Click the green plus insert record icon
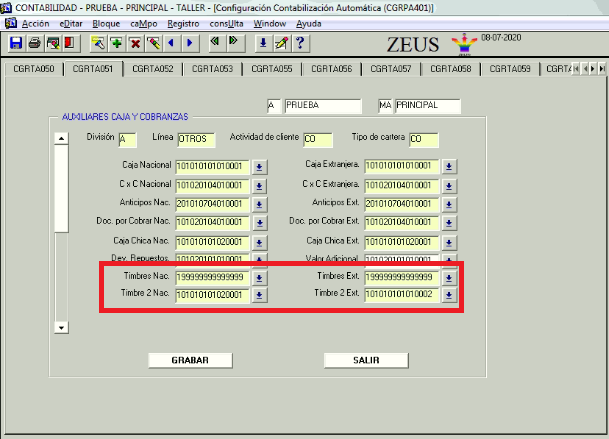Viewport: 609px width, 439px height. (x=117, y=43)
